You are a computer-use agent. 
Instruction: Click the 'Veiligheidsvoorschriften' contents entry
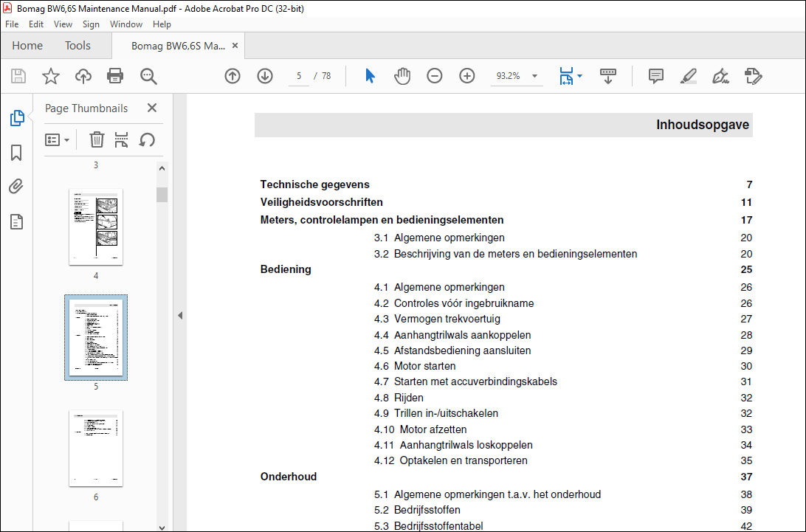321,202
